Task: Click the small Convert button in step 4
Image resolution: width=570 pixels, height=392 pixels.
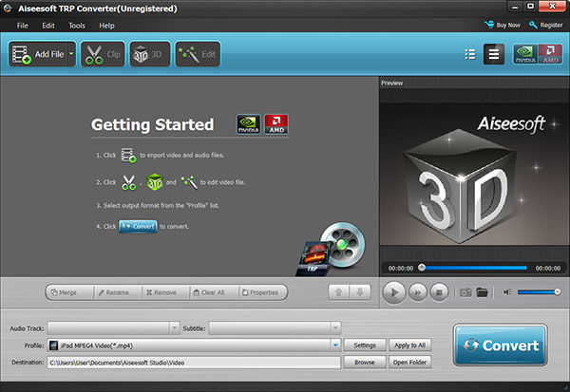Action: (x=138, y=226)
